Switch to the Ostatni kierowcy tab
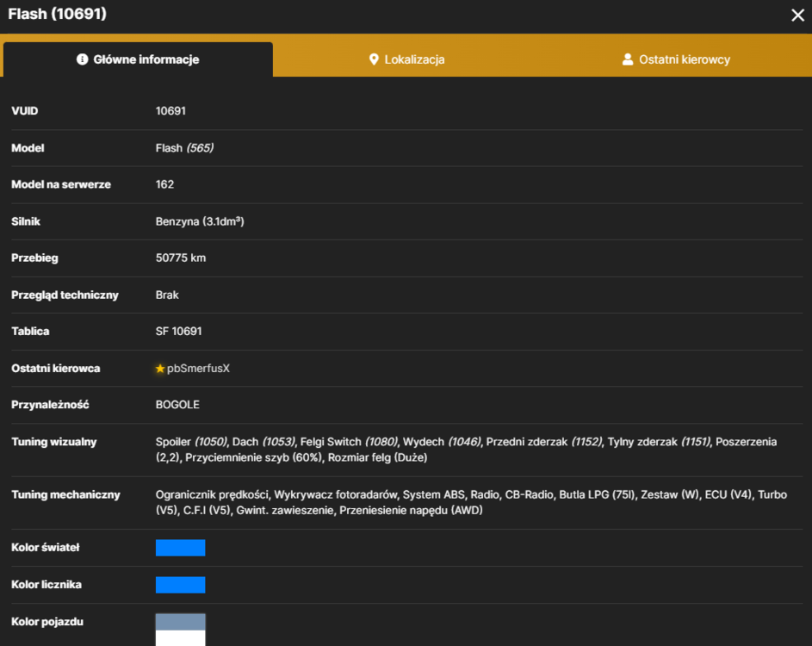The width and height of the screenshot is (812, 646). 676,59
